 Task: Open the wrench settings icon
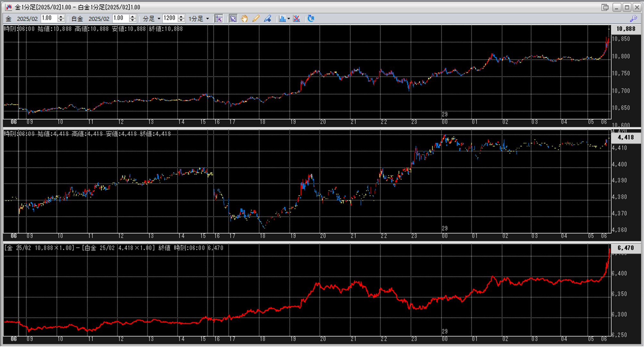pos(633,19)
